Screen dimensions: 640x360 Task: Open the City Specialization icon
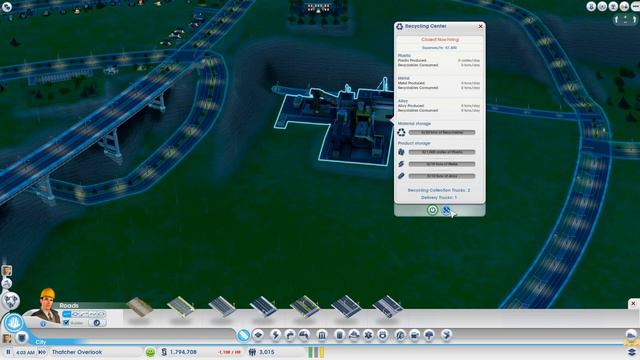coord(447,335)
